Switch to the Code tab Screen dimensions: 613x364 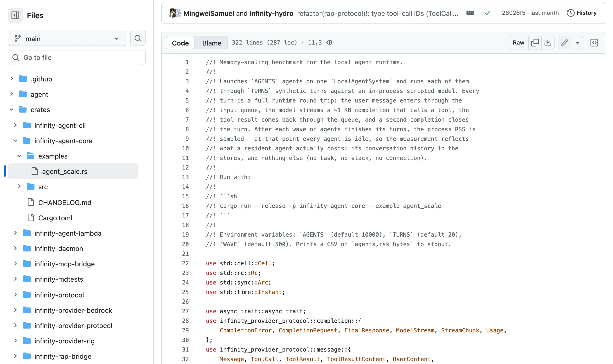point(180,43)
